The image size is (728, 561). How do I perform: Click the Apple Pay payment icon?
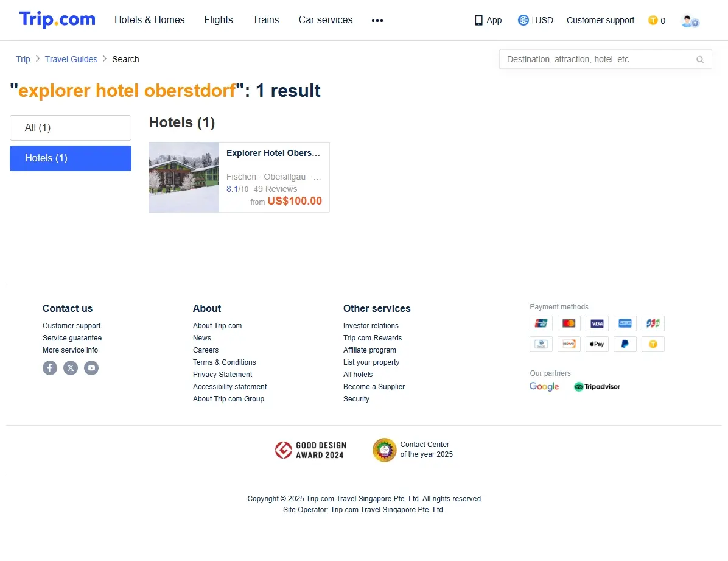point(597,344)
